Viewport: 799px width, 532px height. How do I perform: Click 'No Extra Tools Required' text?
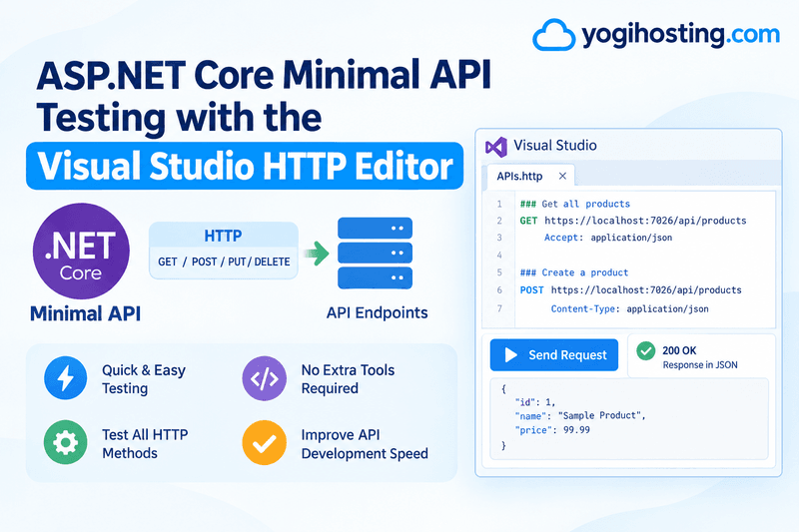[x=348, y=379]
